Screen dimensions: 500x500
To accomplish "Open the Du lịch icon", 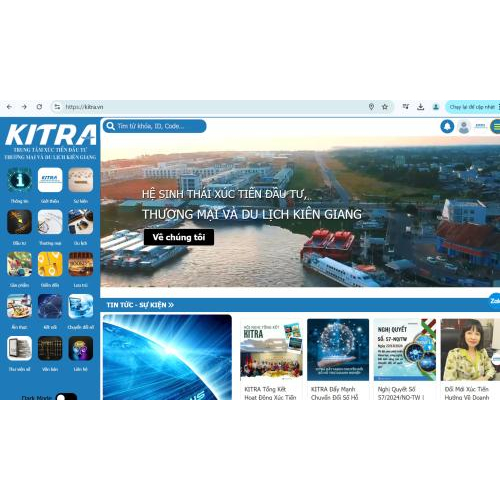I will pyautogui.click(x=81, y=222).
